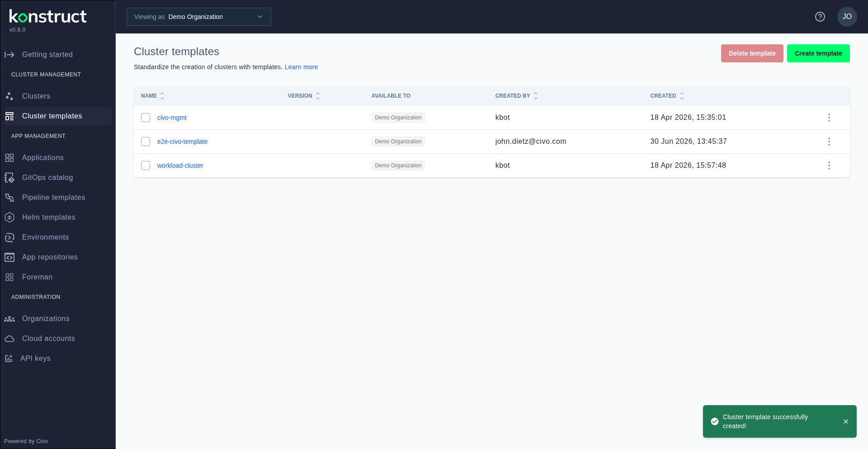Click Demo Organization tag in workload-cluster row

click(398, 165)
